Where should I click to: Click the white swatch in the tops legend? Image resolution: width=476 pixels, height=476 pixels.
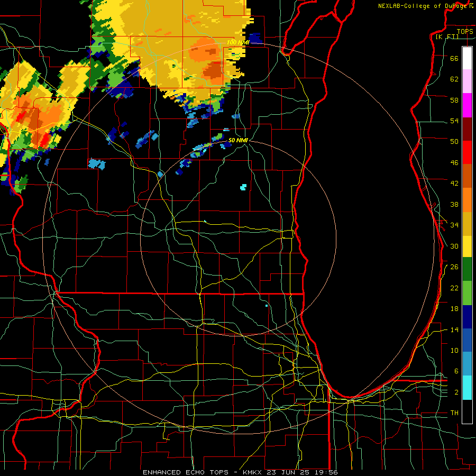[x=467, y=58]
